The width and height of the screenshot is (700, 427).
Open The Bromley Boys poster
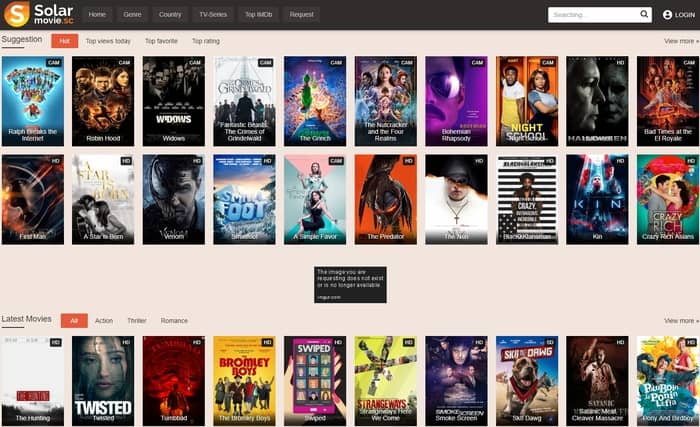[x=244, y=381]
